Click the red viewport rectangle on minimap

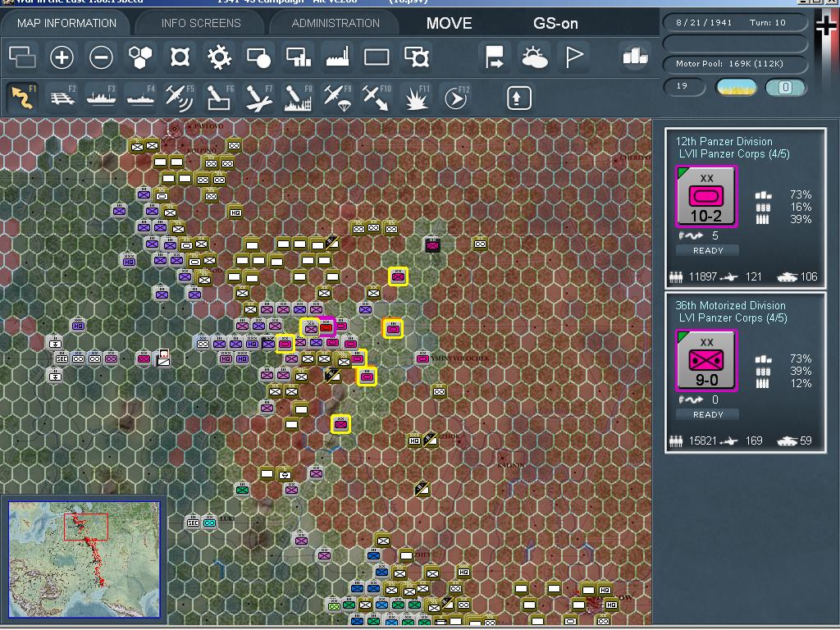(86, 527)
